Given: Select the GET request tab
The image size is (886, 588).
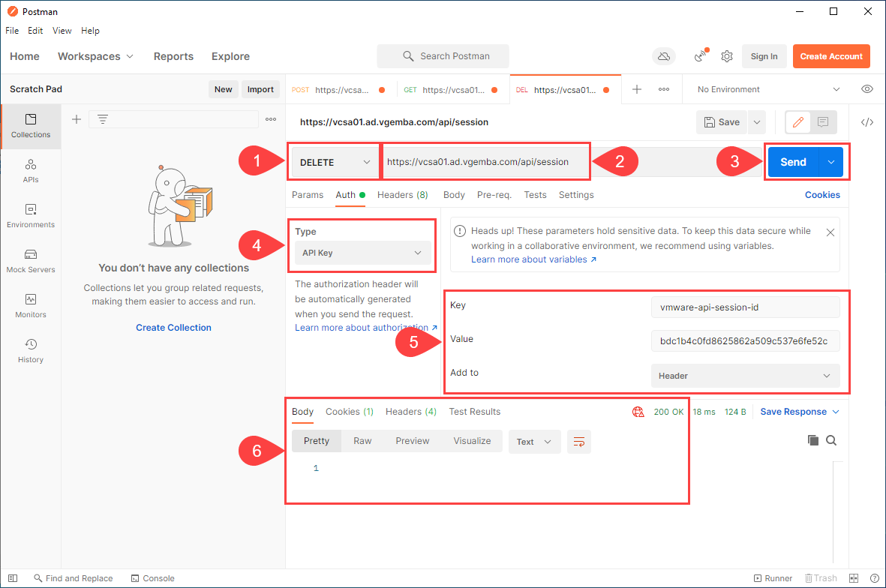Looking at the screenshot, I should click(x=451, y=90).
